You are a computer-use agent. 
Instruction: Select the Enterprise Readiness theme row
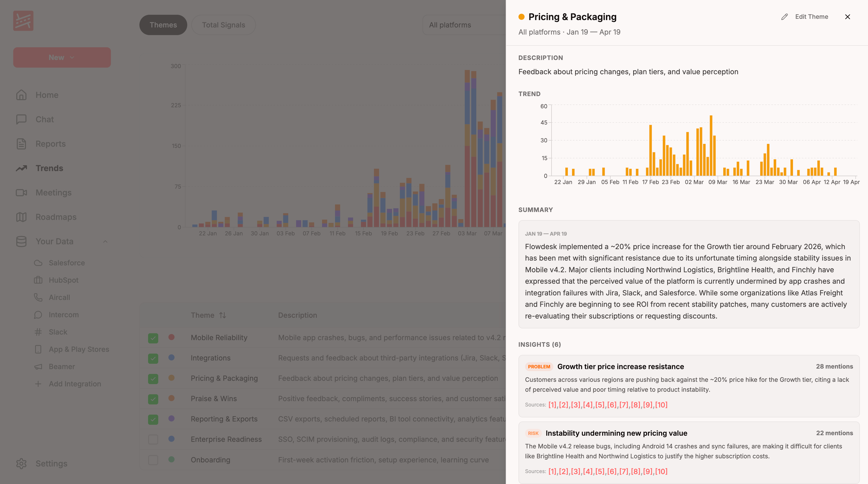pos(323,440)
